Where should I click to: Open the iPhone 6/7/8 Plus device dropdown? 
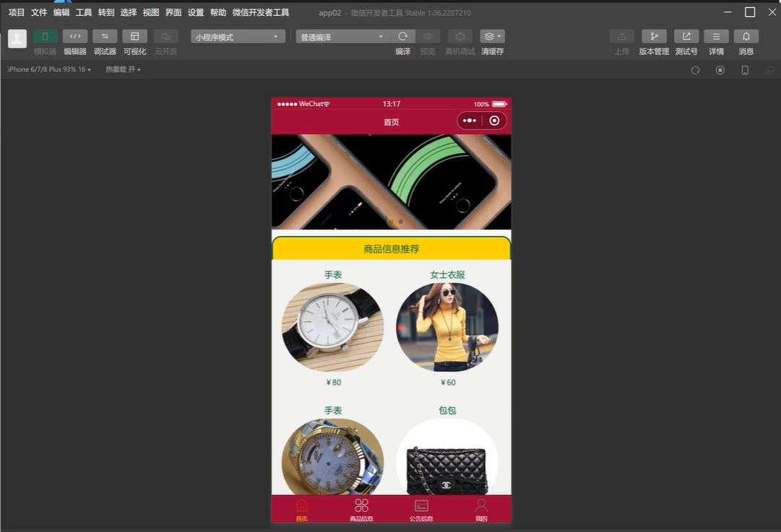tap(49, 69)
